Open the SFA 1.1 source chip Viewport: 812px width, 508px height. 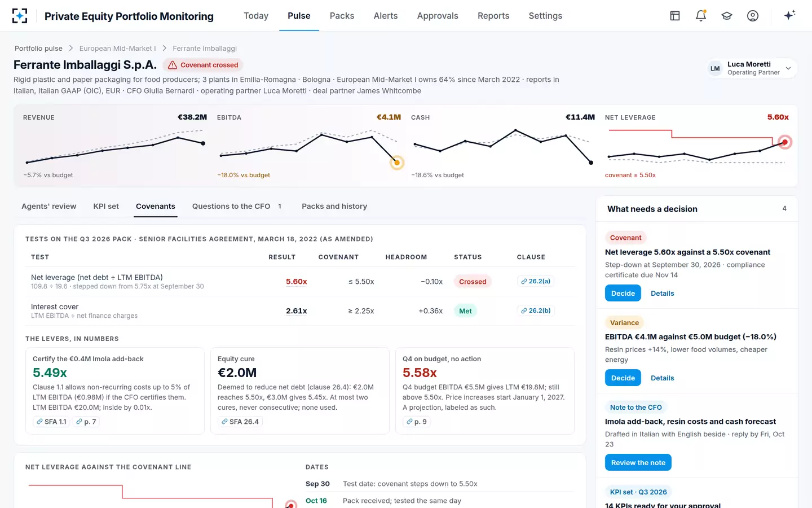tap(51, 422)
